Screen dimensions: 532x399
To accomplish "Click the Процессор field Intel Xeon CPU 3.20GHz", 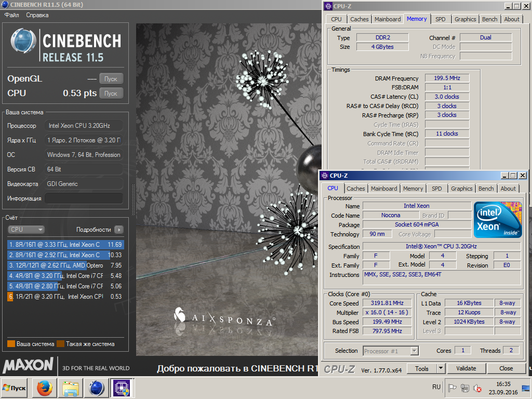I will [x=84, y=126].
